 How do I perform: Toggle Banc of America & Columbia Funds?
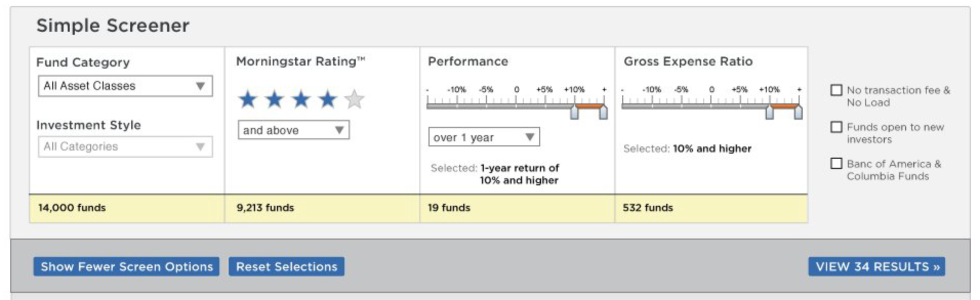tap(836, 164)
